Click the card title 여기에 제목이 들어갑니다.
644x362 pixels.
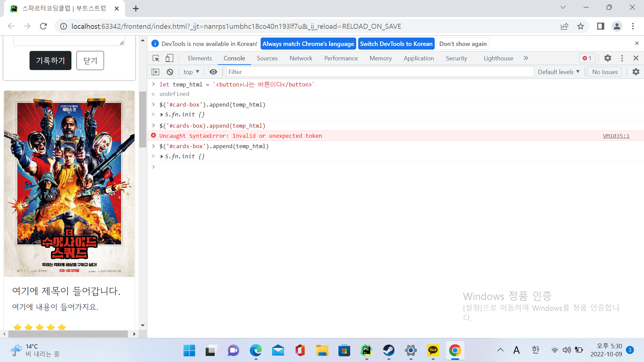[x=66, y=291]
